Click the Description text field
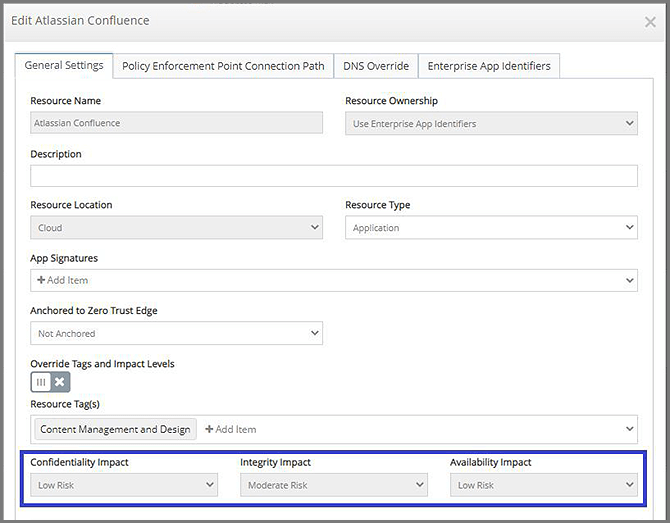This screenshot has width=670, height=523. [x=334, y=176]
